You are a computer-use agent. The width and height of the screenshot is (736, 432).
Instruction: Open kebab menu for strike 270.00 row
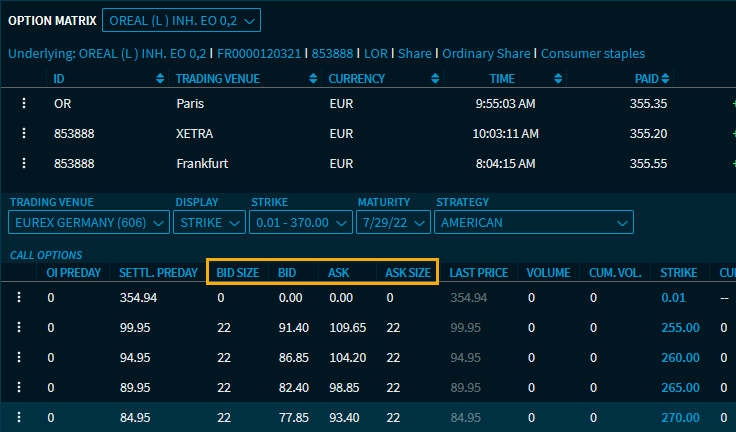17,417
